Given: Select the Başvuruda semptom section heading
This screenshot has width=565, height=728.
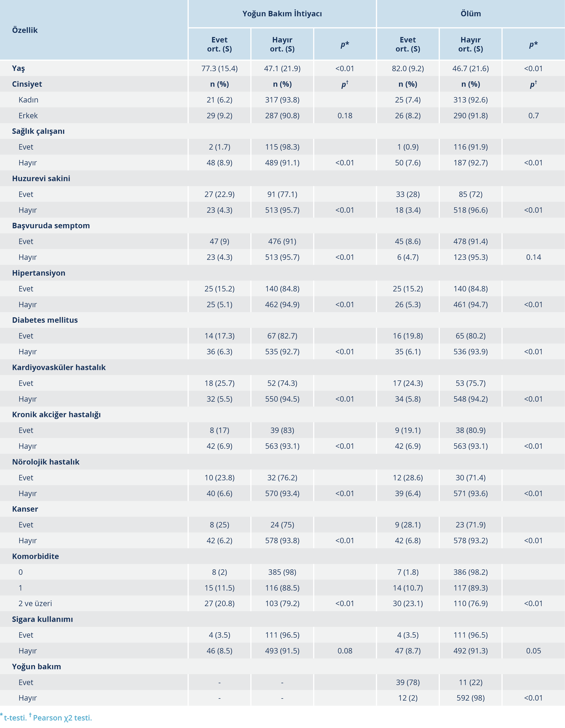Looking at the screenshot, I should pyautogui.click(x=51, y=226).
